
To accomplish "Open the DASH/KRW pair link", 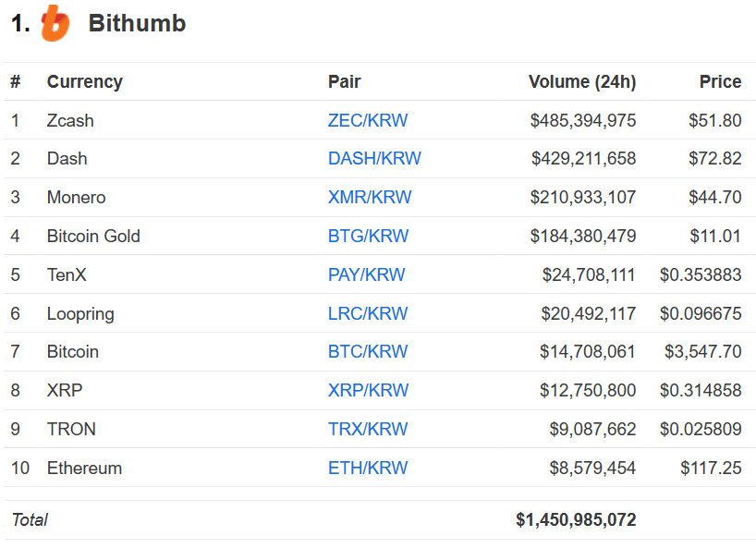I will 374,159.
